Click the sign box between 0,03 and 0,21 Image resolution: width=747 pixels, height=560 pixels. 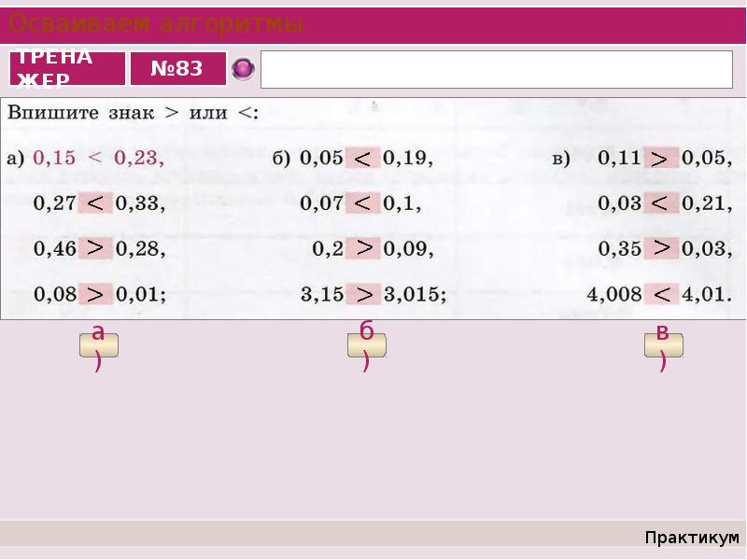[661, 203]
